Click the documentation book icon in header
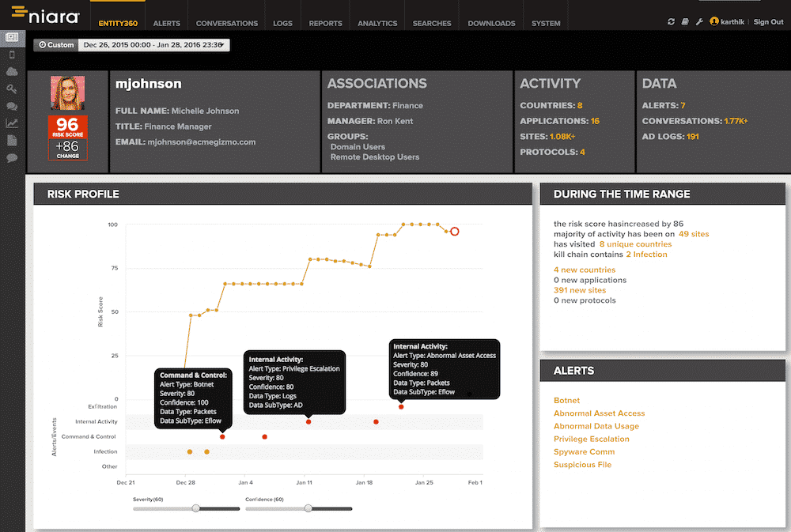791x532 pixels. tap(685, 22)
